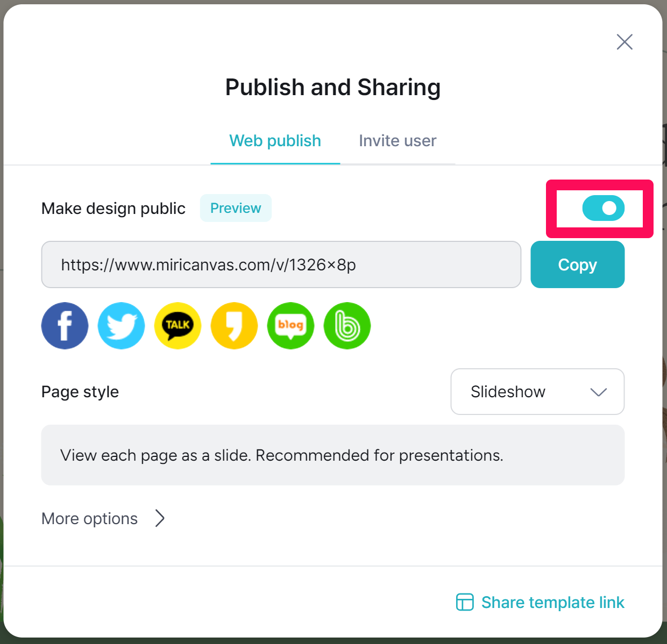Switch to the Web publish tab

coord(275,141)
